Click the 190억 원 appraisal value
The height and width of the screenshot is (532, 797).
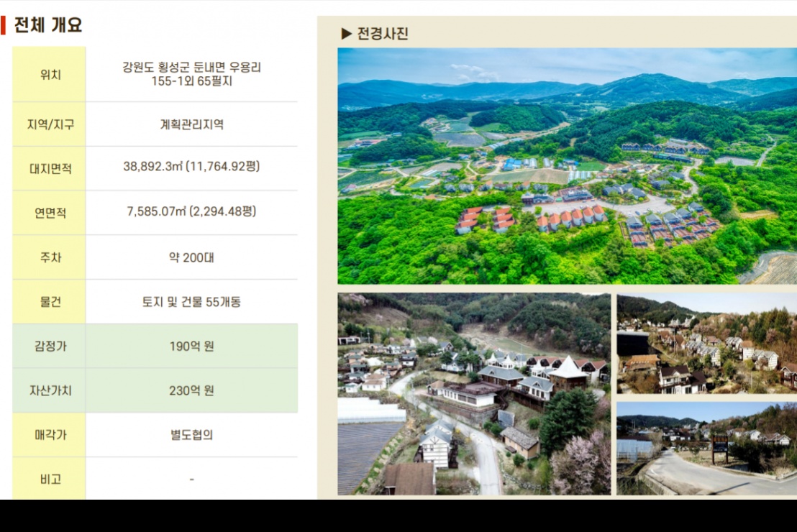click(x=191, y=347)
